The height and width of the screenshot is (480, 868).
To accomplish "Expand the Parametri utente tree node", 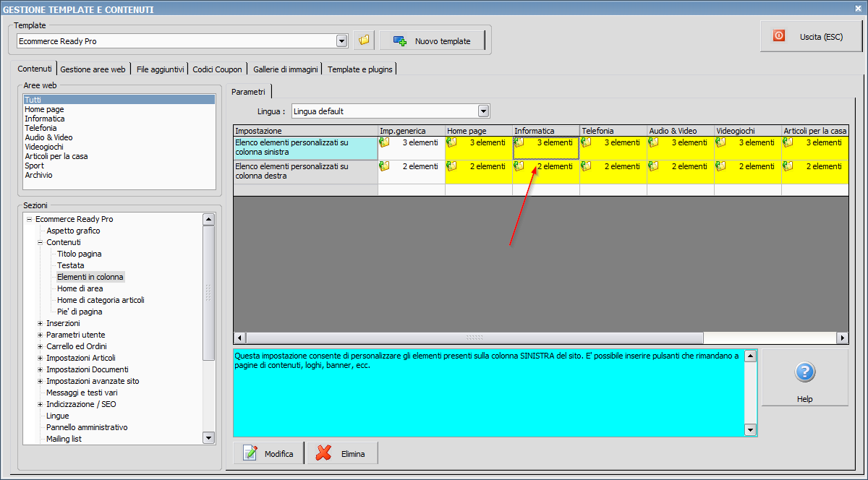I will pyautogui.click(x=41, y=335).
